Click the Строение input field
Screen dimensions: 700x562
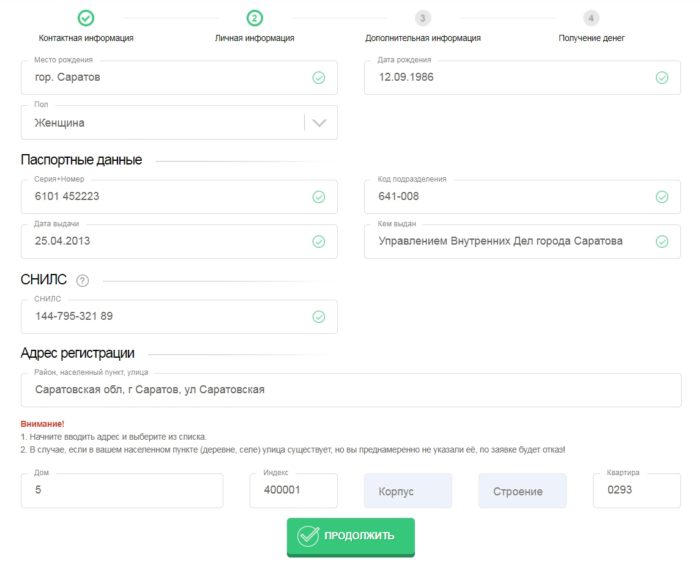click(x=522, y=491)
